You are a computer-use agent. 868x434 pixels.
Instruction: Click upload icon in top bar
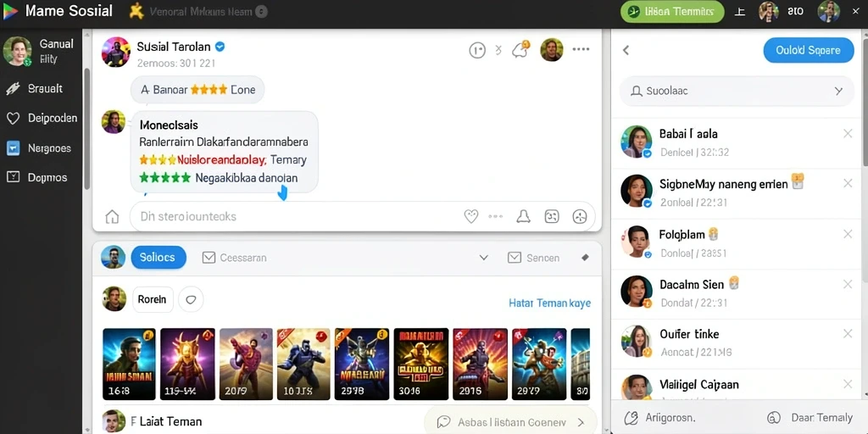[x=739, y=12]
